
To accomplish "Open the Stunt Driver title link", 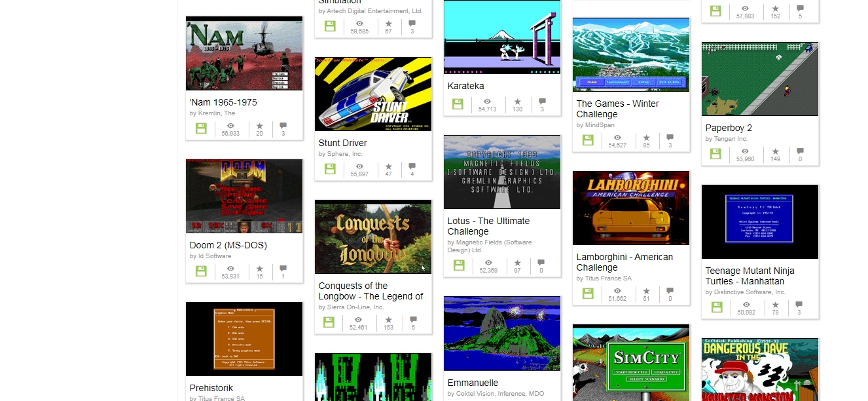I will pos(343,143).
